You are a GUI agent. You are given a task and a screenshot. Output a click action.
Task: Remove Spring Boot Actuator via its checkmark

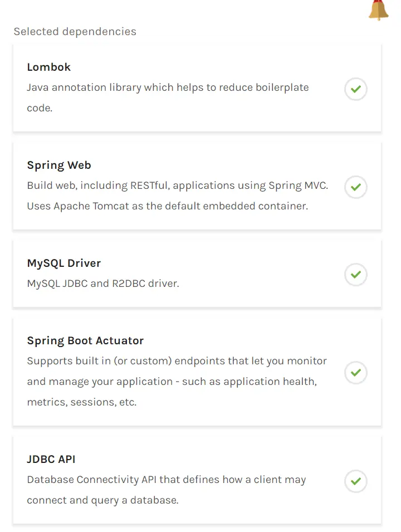pos(356,372)
